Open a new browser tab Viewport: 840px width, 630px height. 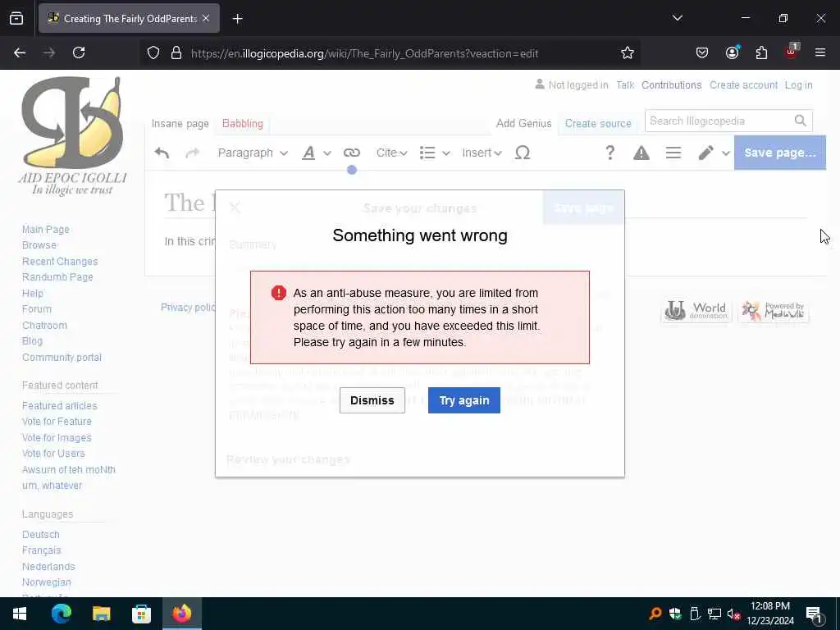pyautogui.click(x=237, y=19)
